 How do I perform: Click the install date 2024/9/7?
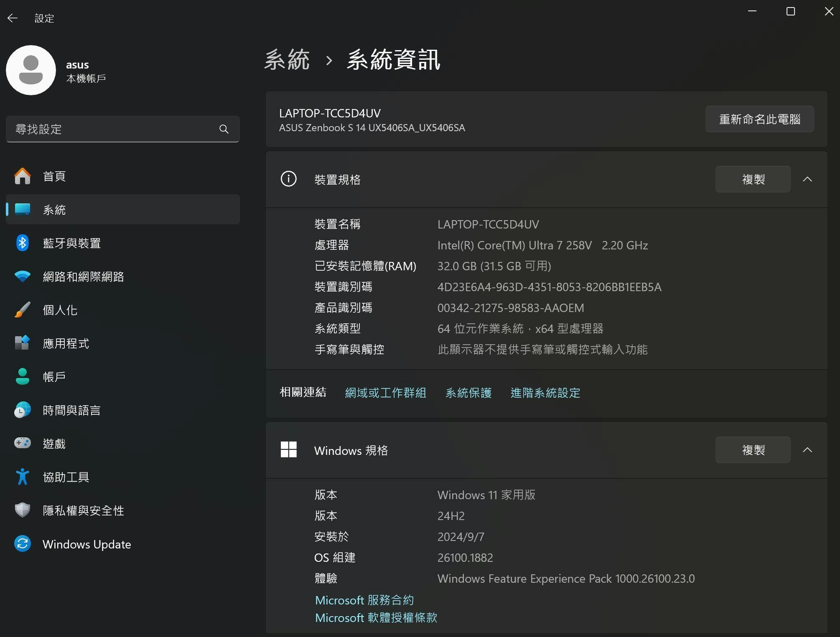(461, 537)
